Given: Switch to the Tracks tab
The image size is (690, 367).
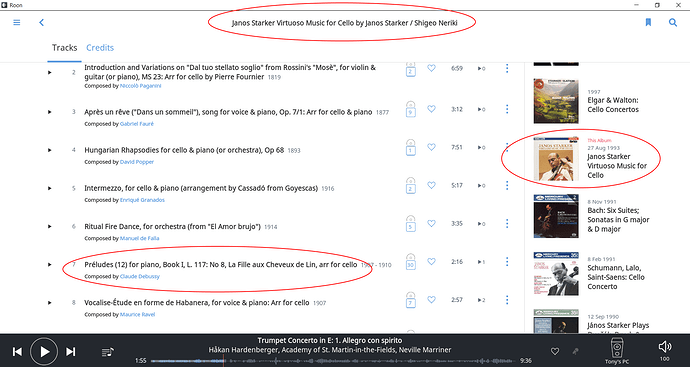Looking at the screenshot, I should click(x=64, y=48).
